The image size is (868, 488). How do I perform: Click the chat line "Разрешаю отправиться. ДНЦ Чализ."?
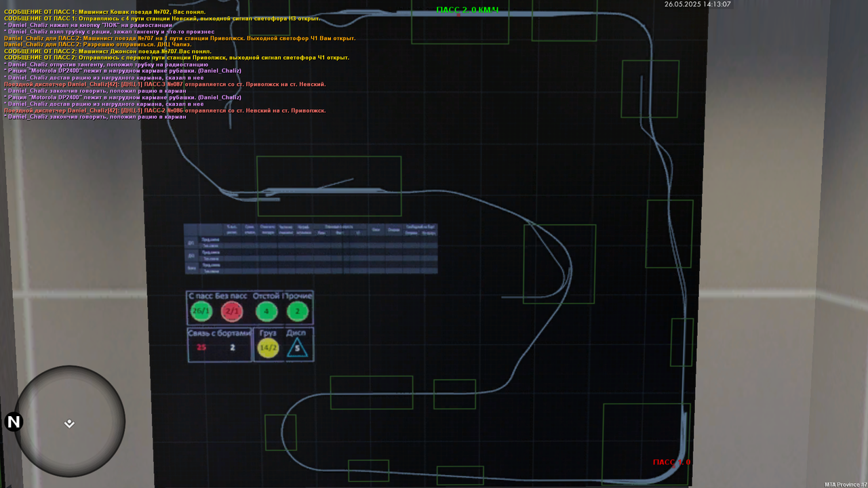[x=97, y=45]
